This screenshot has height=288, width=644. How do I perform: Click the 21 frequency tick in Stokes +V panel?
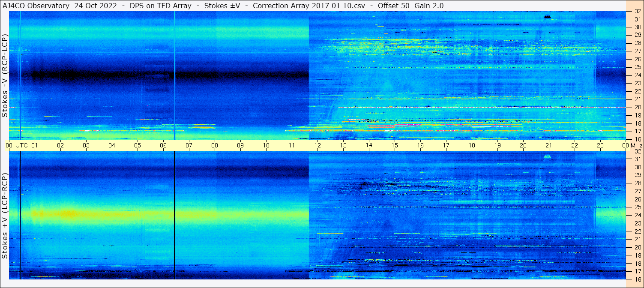(x=637, y=240)
